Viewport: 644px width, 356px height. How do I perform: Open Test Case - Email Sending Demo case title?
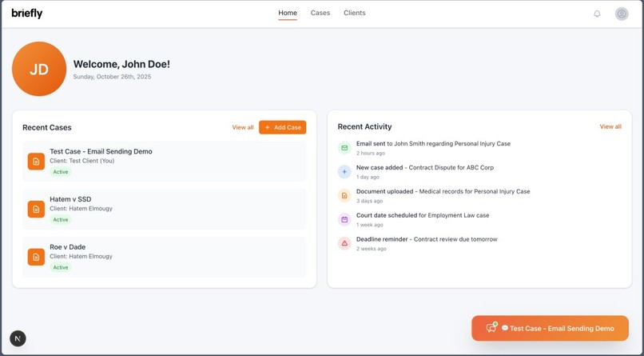click(x=101, y=151)
